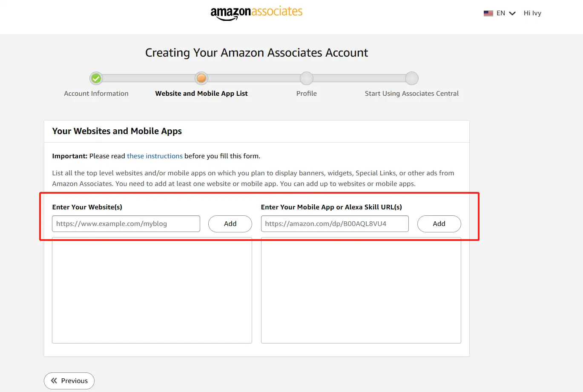Select the Account Information step label

pos(96,94)
